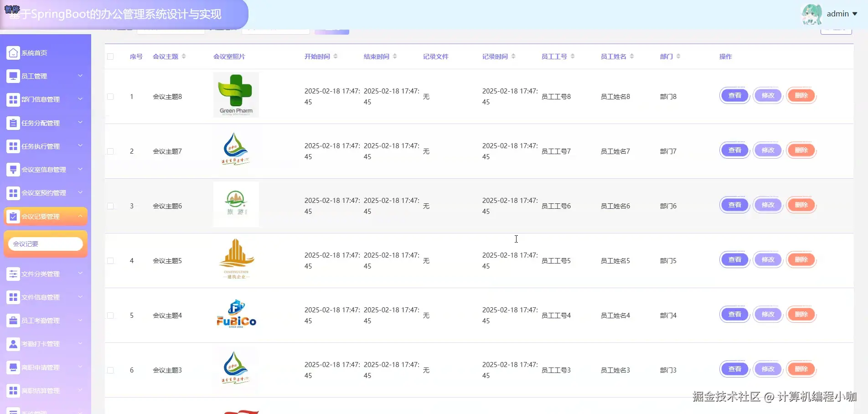Click 删除 button for 会议主题3
868x414 pixels.
801,369
